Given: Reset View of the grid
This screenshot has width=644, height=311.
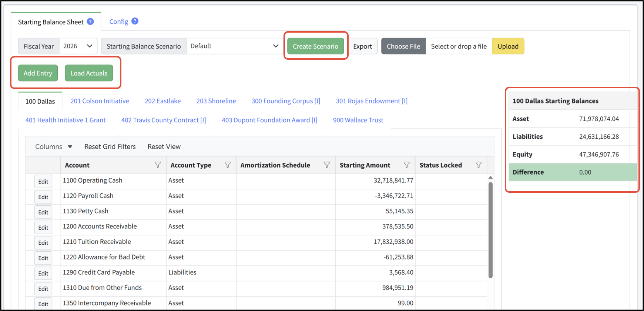Looking at the screenshot, I should click(x=164, y=146).
